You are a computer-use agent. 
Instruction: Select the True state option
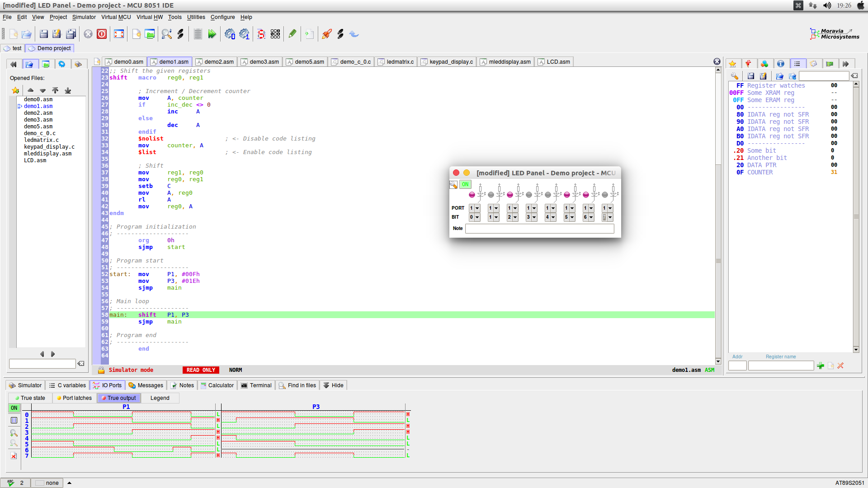tap(30, 398)
